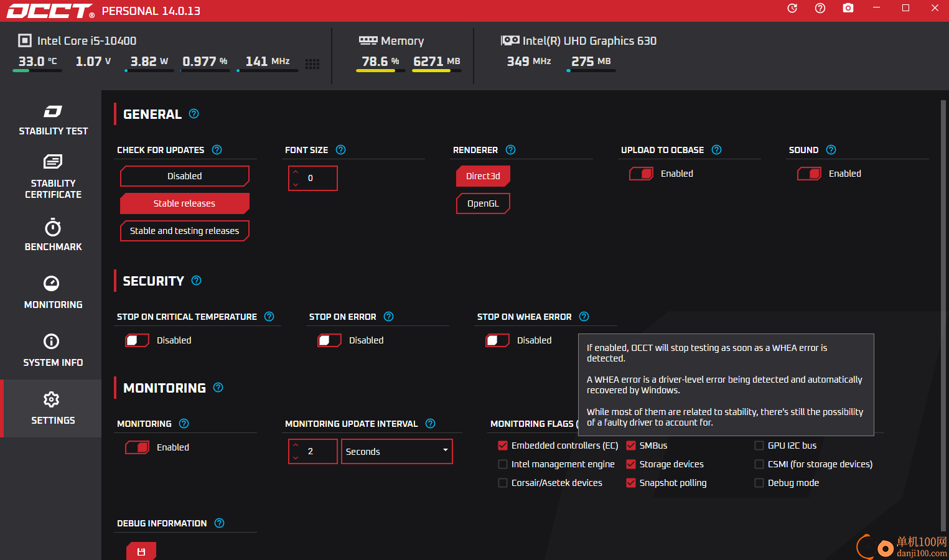Screen dimensions: 949x560
Task: Select Disabled for update checks
Action: point(185,176)
